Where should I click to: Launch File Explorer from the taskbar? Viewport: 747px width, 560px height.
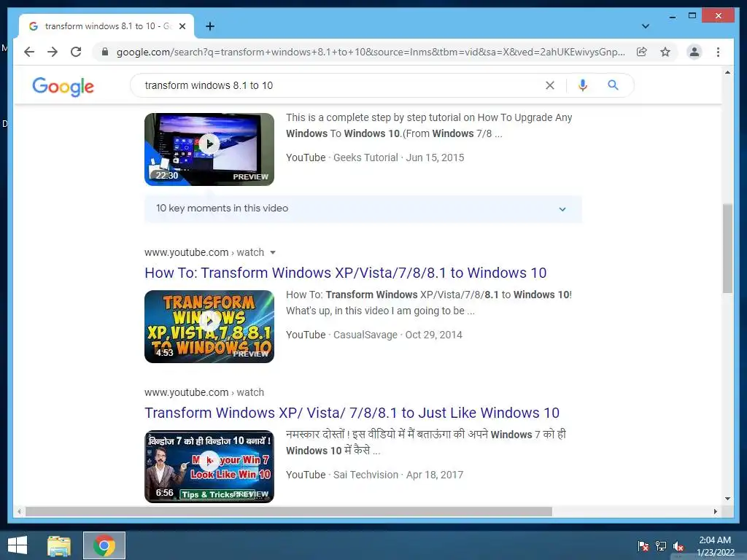59,545
